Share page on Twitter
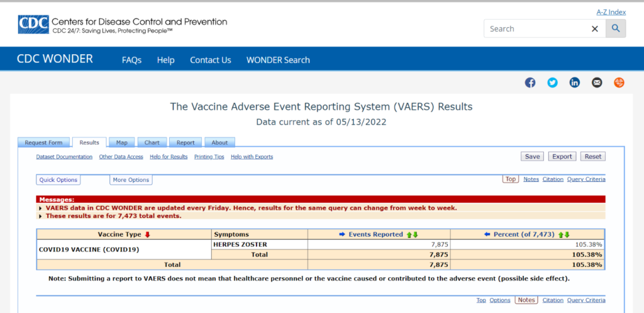Screen dimensions: 644x313 click(x=552, y=83)
